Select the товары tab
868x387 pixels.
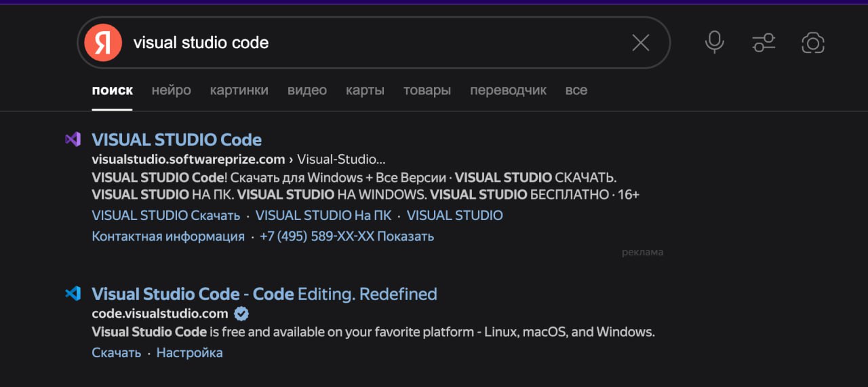click(x=427, y=90)
